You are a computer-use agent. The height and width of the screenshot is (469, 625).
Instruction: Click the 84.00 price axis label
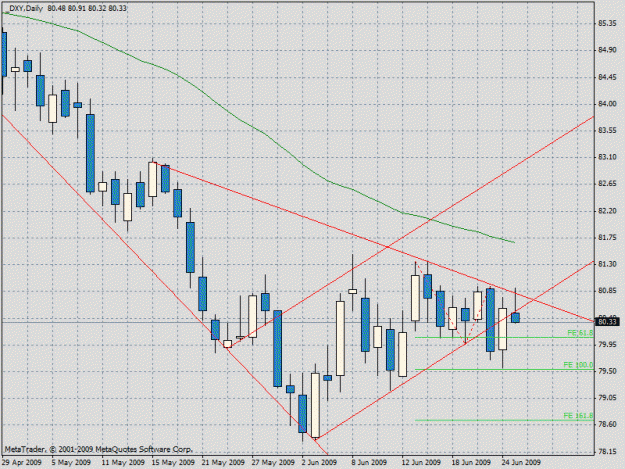[x=607, y=104]
